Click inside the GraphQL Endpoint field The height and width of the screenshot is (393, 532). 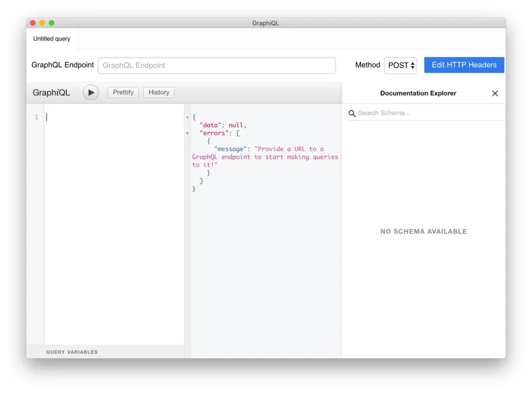pos(217,65)
